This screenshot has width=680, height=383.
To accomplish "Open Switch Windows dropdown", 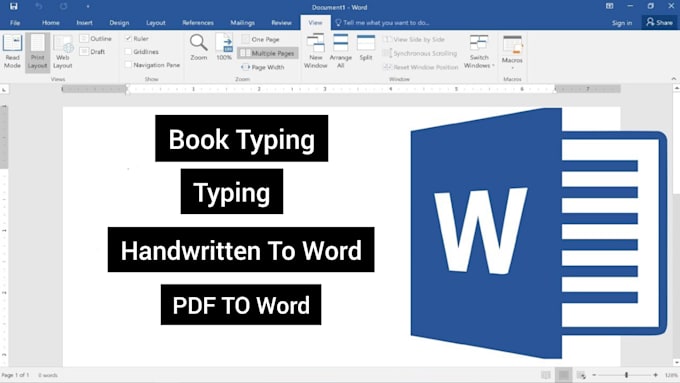I will coord(479,51).
